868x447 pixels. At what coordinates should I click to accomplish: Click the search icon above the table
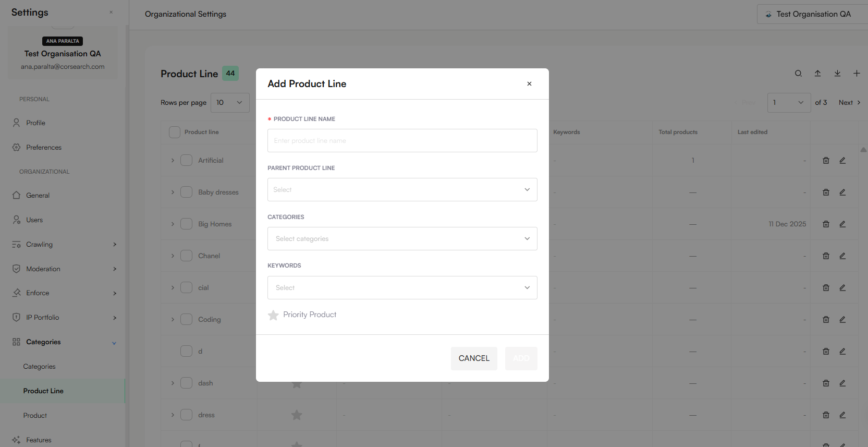(x=798, y=74)
